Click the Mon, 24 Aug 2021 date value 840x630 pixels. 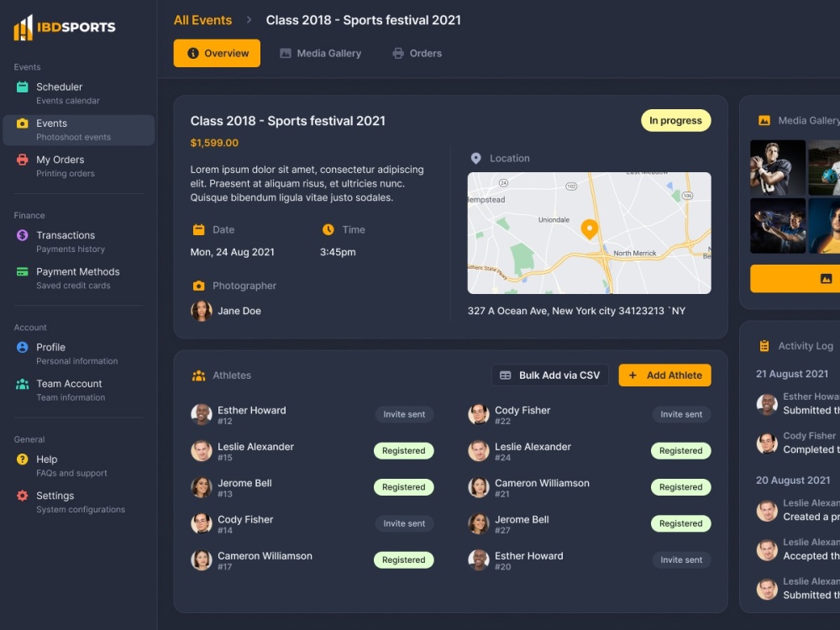[x=233, y=252]
